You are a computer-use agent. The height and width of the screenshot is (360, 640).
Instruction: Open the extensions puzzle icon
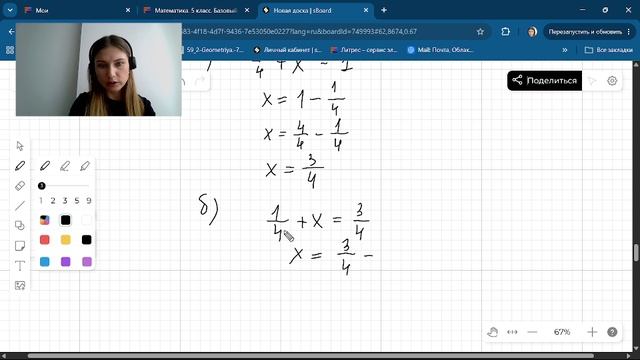(505, 31)
